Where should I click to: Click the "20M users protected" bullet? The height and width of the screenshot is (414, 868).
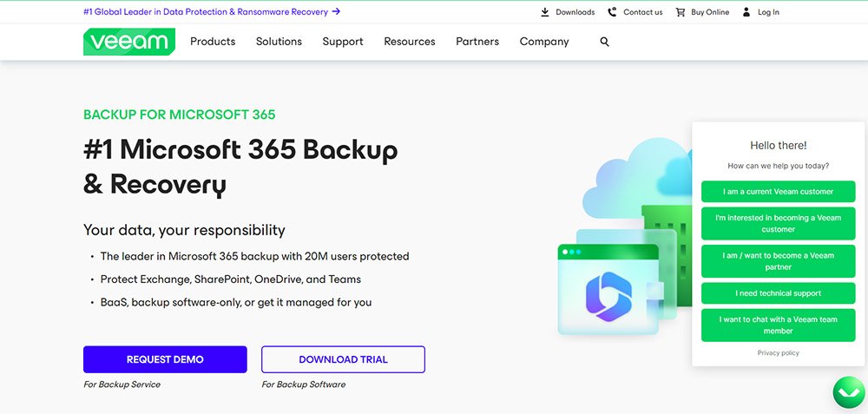click(x=254, y=256)
